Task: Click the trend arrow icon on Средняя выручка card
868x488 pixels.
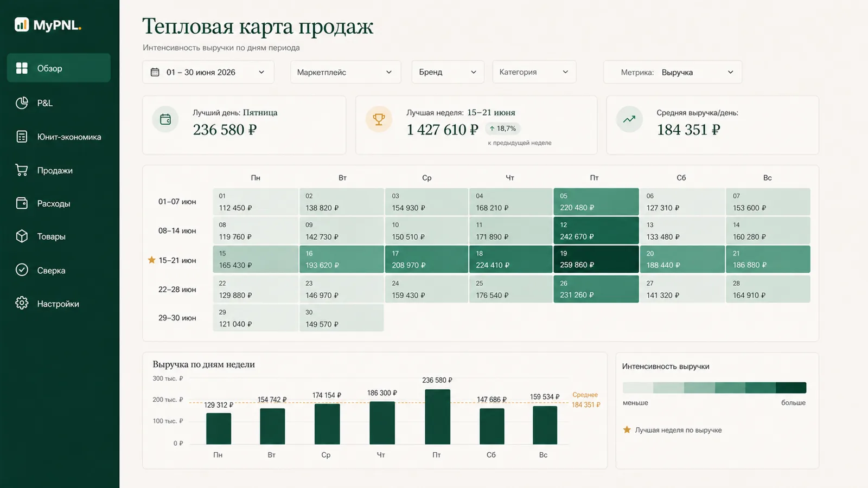Action: coord(629,119)
